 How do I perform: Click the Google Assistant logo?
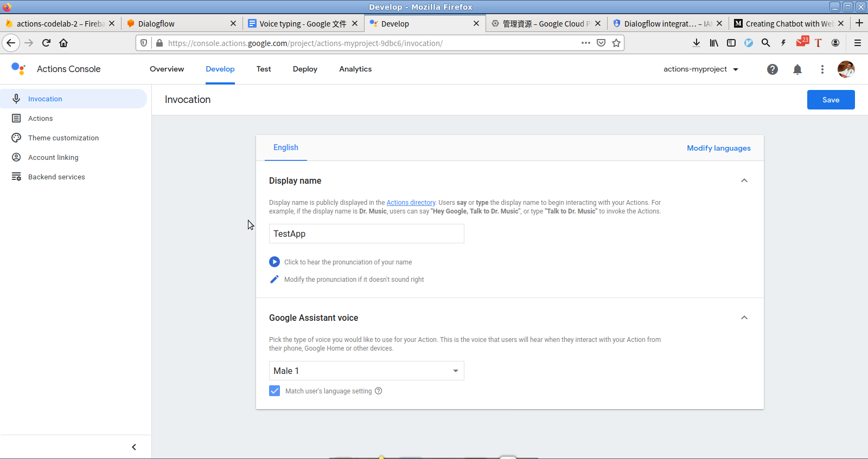click(18, 69)
